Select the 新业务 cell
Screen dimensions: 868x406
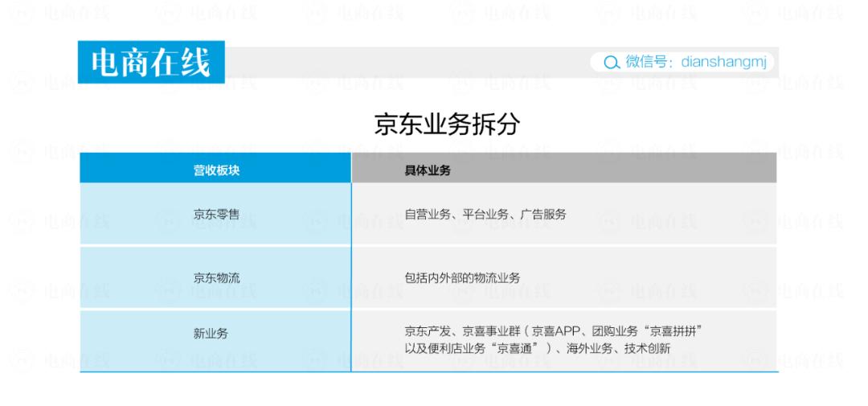point(216,341)
